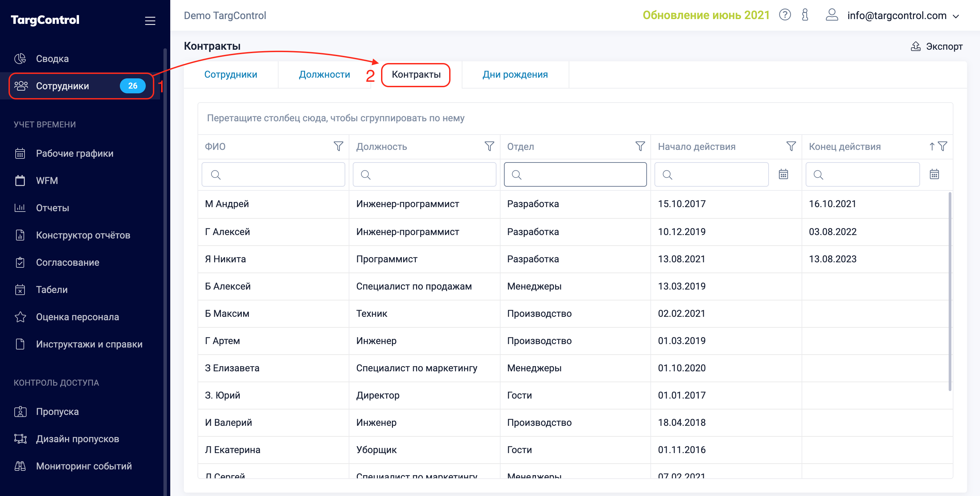Filter the Конец действия column
Screen dimensions: 980x496
coord(943,146)
